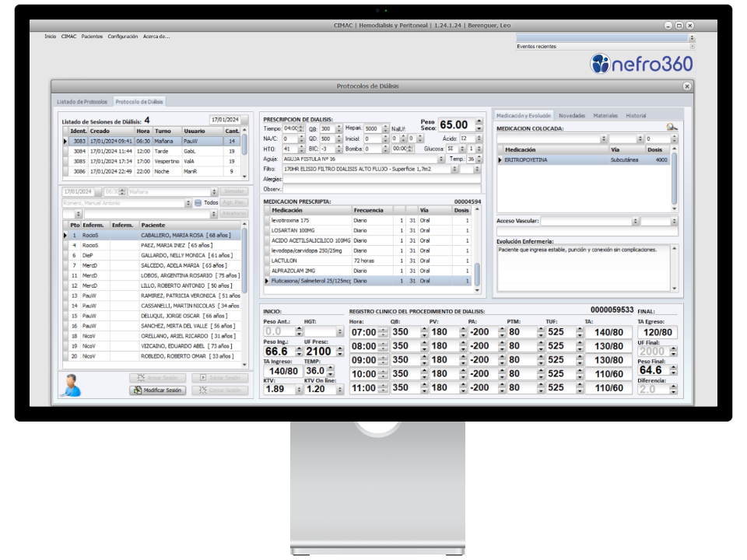Open the Glucosa SI dropdown
The height and width of the screenshot is (560, 747).
pos(461,149)
